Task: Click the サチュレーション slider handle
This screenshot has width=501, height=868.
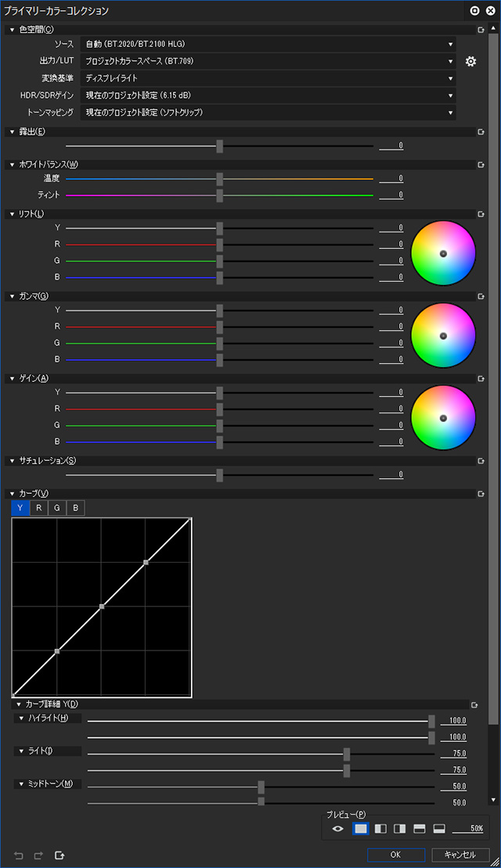Action: click(x=220, y=476)
